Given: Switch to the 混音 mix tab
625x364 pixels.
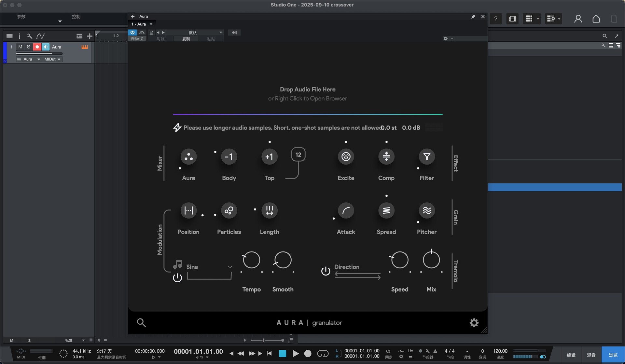Looking at the screenshot, I should click(591, 355).
